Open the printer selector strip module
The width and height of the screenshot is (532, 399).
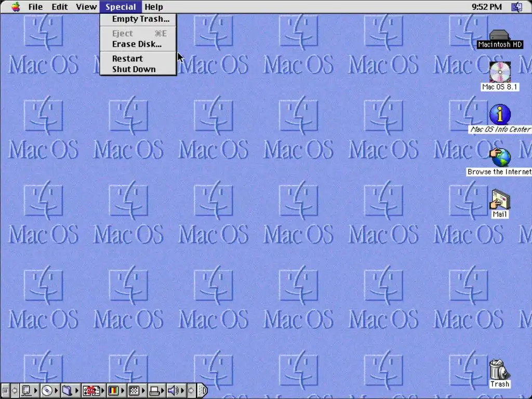coord(157,391)
